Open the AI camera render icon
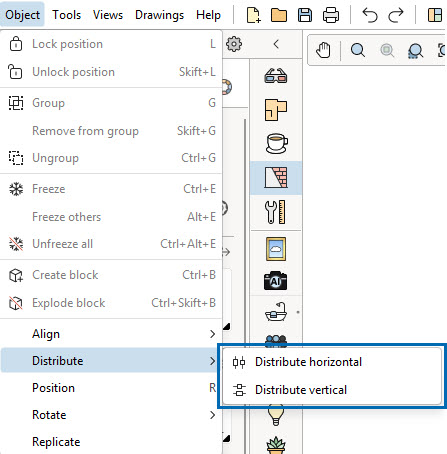This screenshot has height=454, width=447. (275, 281)
